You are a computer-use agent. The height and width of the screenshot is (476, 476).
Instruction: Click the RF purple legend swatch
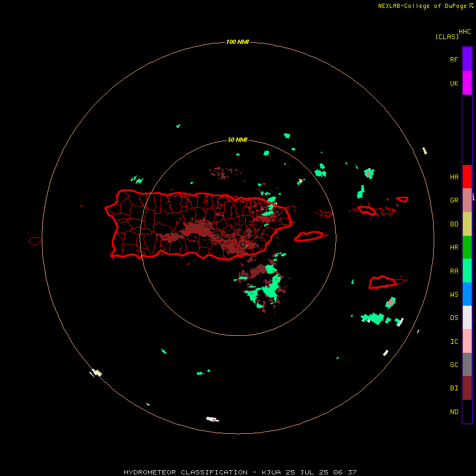point(467,59)
